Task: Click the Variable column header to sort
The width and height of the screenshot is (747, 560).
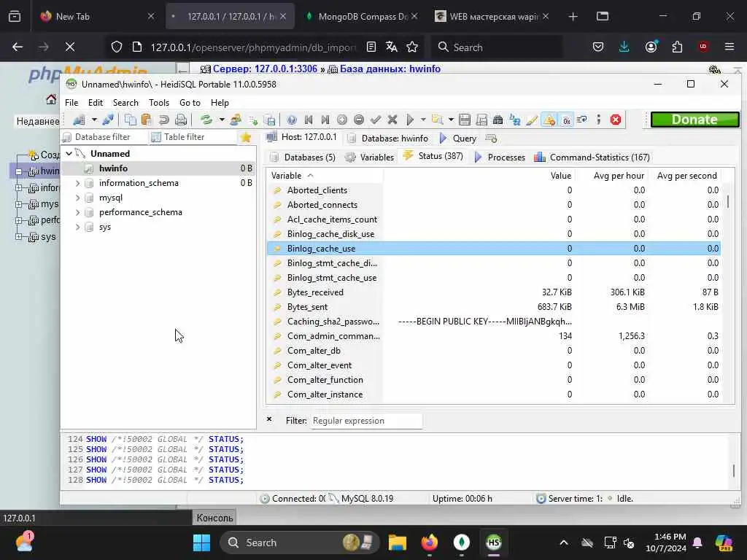Action: click(x=325, y=176)
